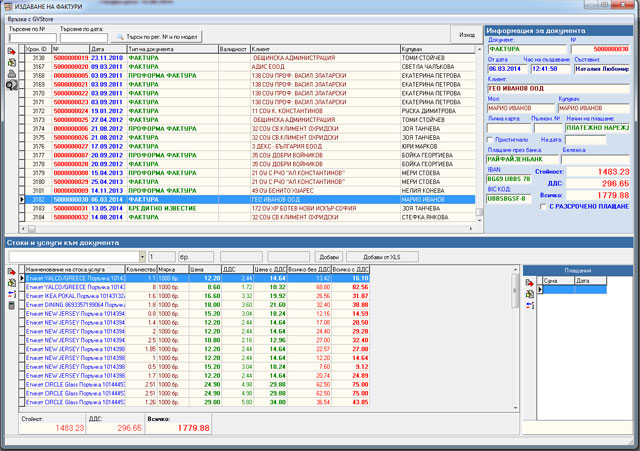The image size is (640, 451).
Task: Click the Цена column header in the goods grid
Action: point(205,269)
